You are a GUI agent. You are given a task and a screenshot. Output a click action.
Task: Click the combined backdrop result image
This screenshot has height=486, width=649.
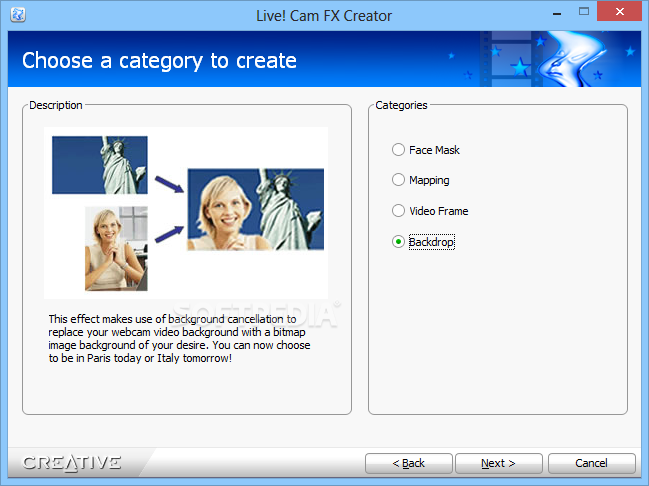click(x=256, y=209)
